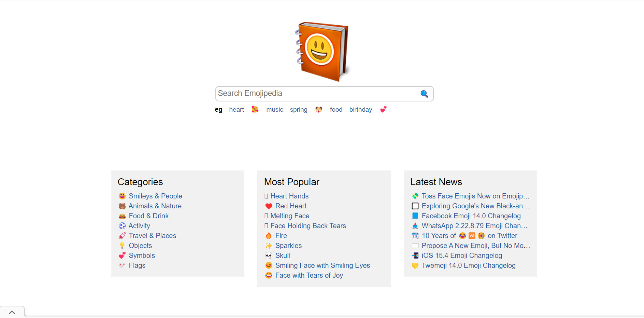
Task: Click the bear icon beside Animals & Nature
Action: 122,206
